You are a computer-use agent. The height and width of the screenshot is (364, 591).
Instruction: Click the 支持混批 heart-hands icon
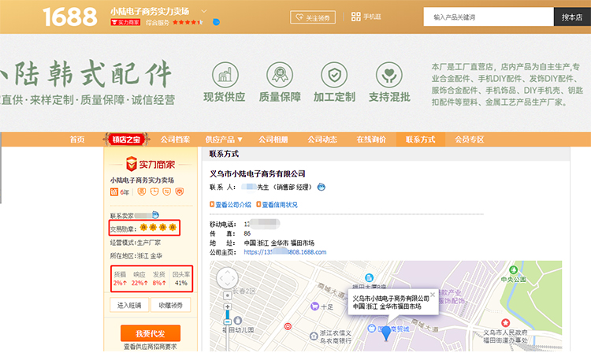(x=389, y=75)
